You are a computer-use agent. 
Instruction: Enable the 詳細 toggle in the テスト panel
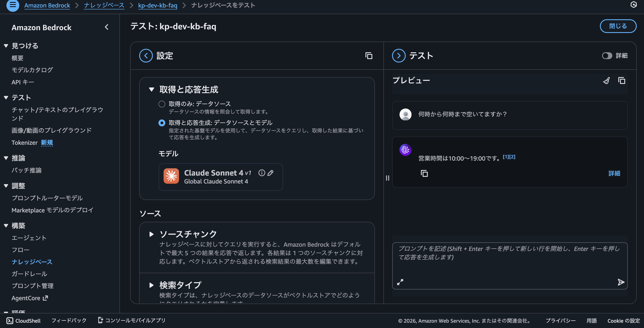607,56
